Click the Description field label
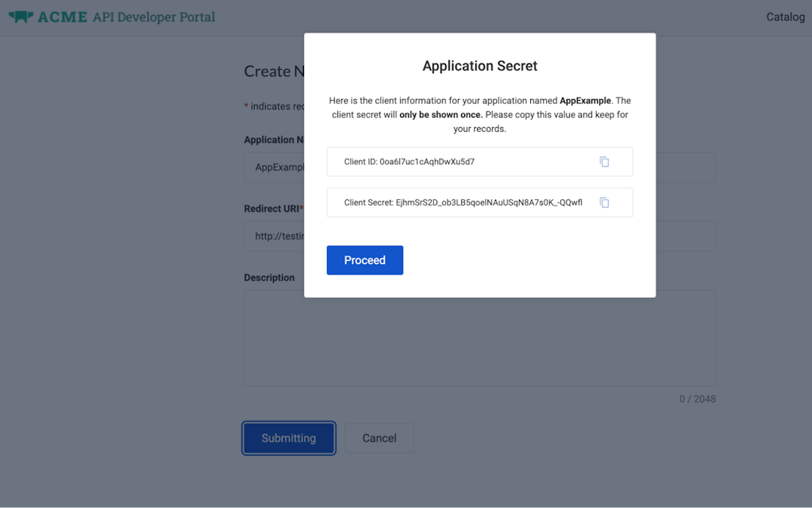 point(269,278)
